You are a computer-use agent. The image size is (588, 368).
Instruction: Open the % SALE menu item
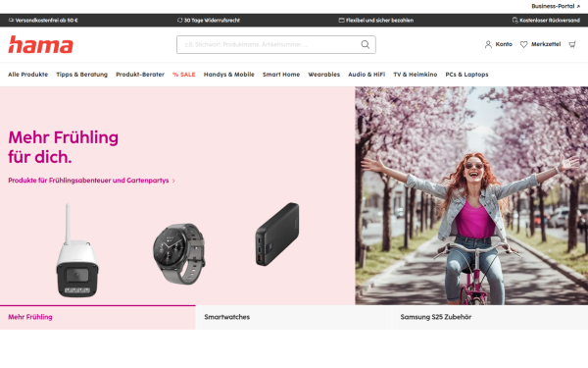pos(184,75)
